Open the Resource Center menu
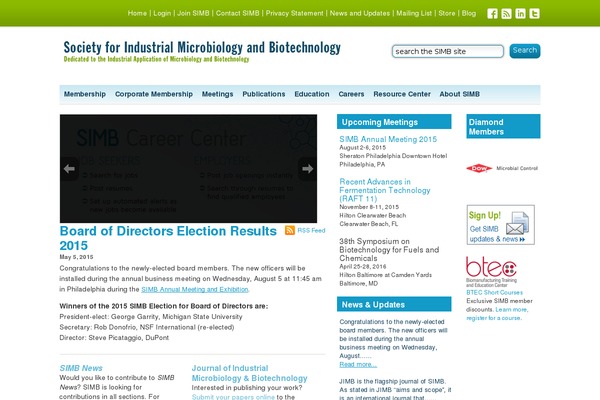 coord(402,94)
